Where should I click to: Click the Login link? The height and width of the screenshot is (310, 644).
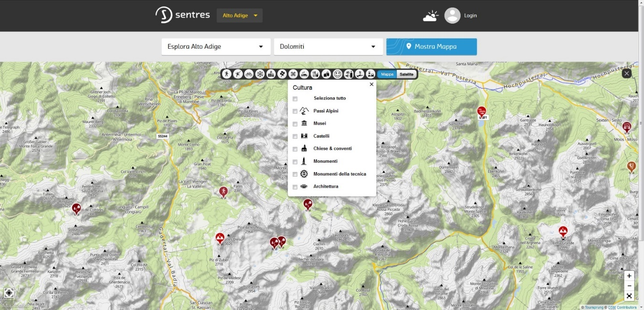(x=470, y=15)
